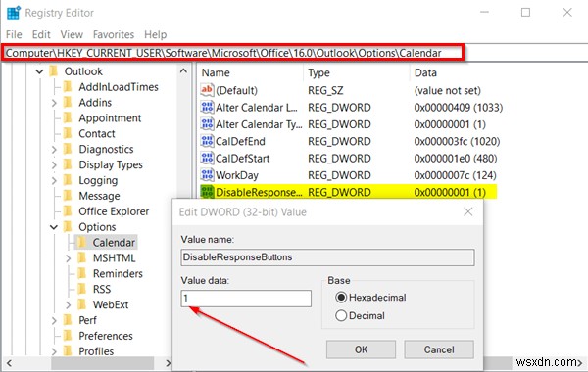Select the Profiles key in tree

(96, 351)
